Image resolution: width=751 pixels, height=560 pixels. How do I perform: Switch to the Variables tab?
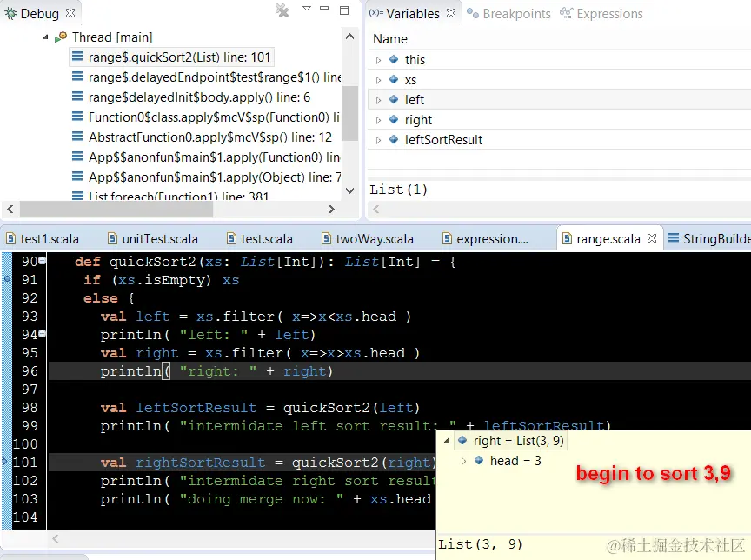coord(412,13)
